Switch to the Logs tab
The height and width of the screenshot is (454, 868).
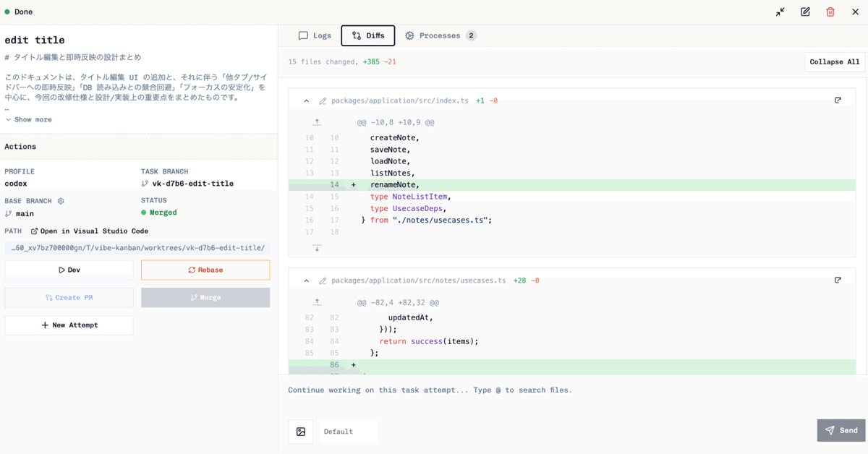(x=314, y=35)
